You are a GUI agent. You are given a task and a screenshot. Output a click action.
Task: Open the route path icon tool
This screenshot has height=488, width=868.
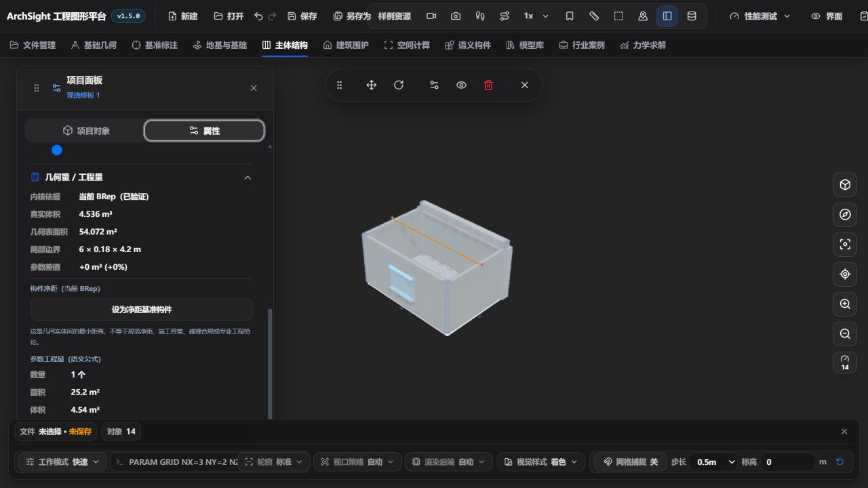coord(505,16)
